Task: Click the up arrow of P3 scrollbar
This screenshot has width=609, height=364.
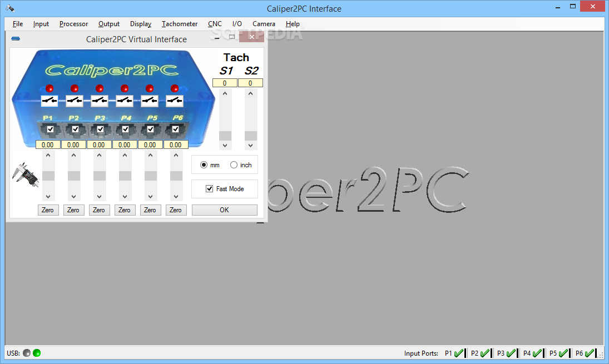Action: 100,155
